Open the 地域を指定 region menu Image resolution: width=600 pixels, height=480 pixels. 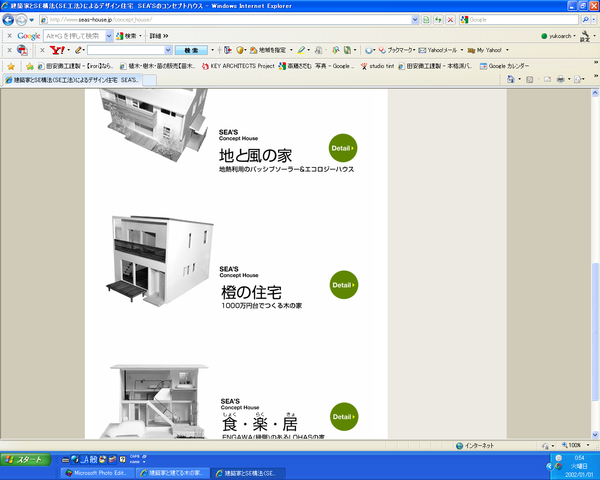[271, 50]
